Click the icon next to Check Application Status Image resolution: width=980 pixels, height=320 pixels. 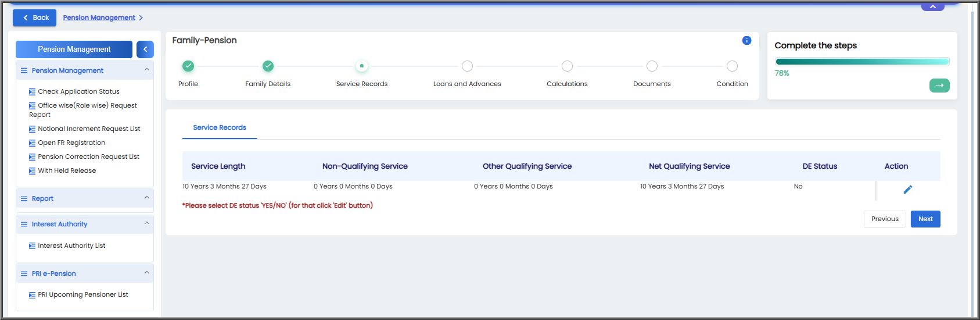tap(33, 91)
